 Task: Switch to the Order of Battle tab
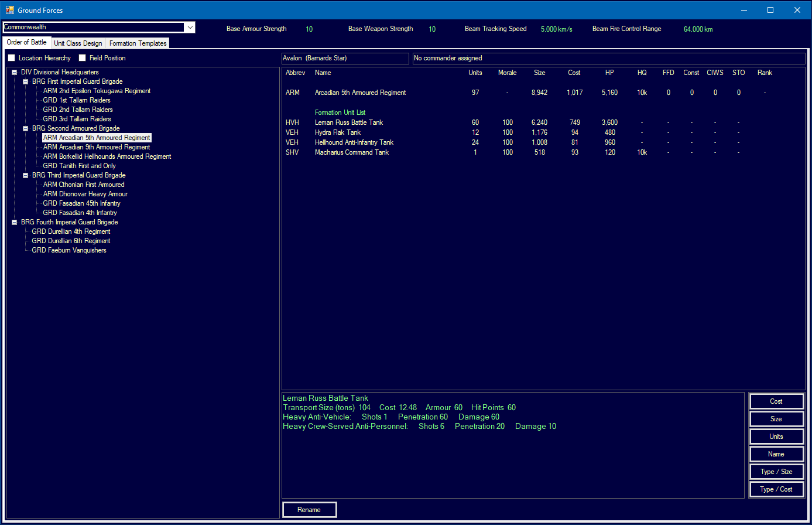coord(26,43)
